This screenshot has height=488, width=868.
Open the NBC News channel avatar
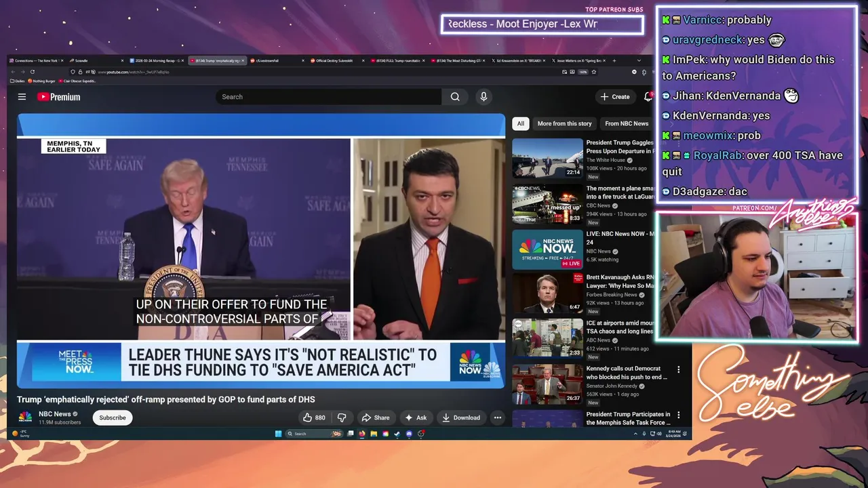pyautogui.click(x=25, y=418)
